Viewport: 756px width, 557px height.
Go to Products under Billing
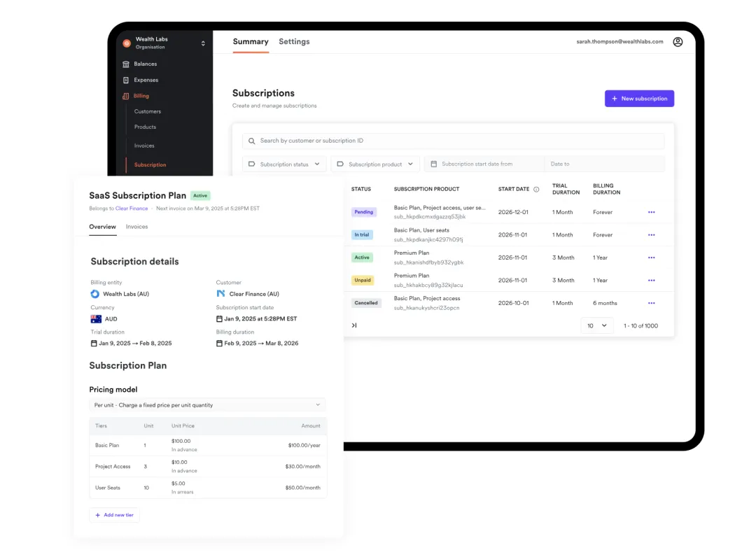pos(145,127)
